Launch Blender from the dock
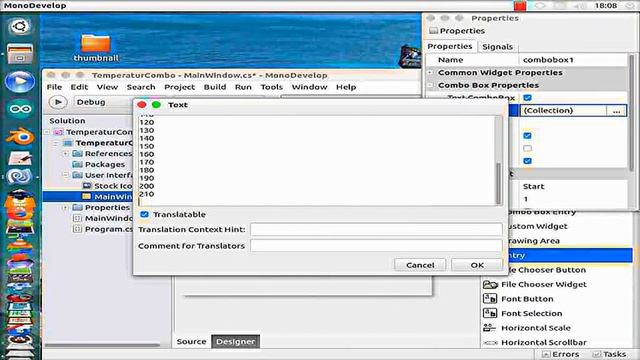640x360 pixels. pyautogui.click(x=19, y=136)
